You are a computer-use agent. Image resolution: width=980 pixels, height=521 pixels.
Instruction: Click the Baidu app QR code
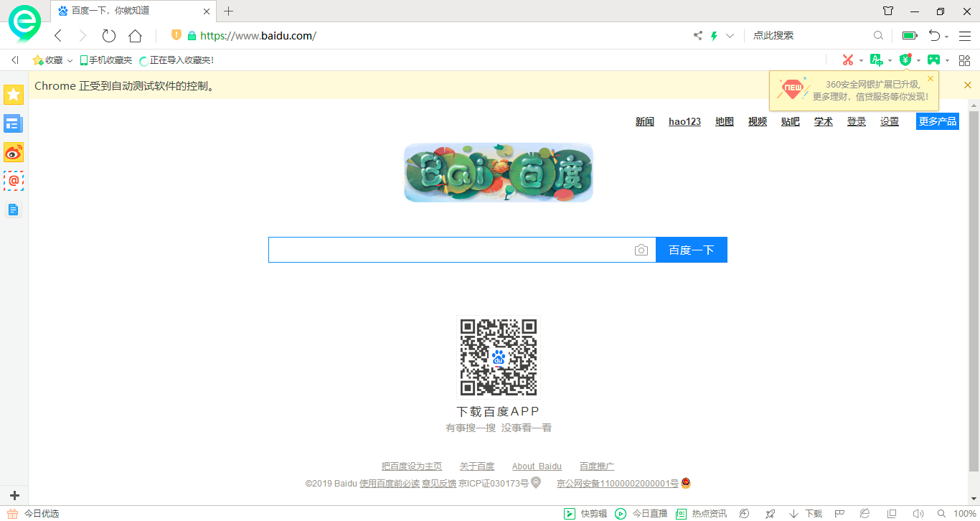[499, 357]
